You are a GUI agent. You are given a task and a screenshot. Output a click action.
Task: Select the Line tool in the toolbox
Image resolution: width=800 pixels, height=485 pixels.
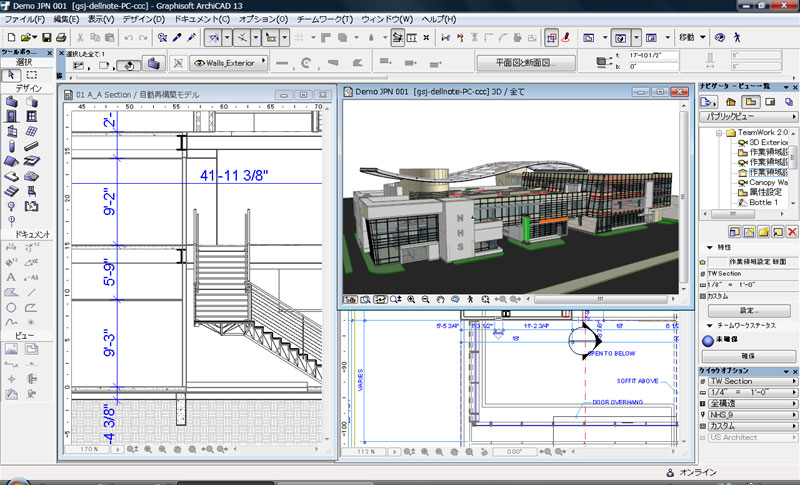[32, 292]
